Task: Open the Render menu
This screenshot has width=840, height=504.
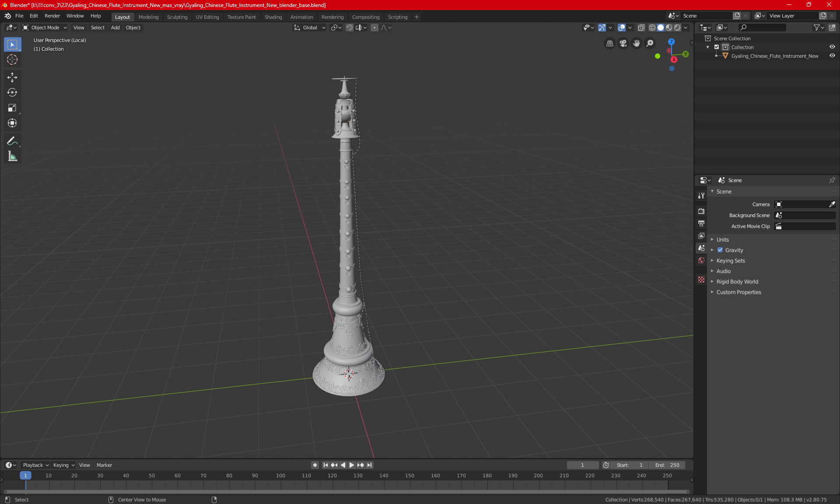Action: click(x=52, y=16)
